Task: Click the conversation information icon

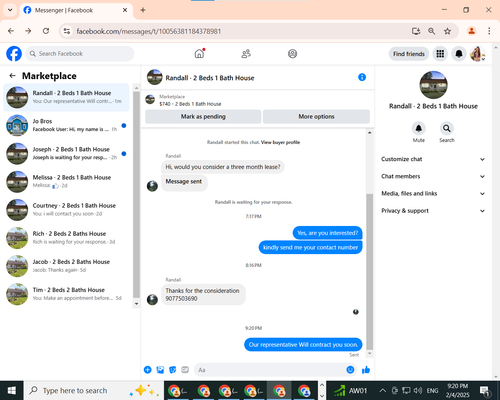Action: tap(362, 77)
